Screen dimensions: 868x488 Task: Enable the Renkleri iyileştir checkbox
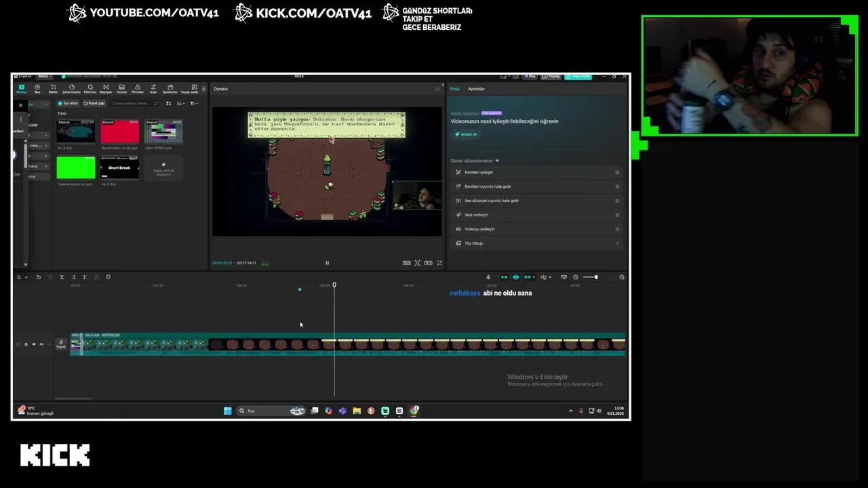617,172
